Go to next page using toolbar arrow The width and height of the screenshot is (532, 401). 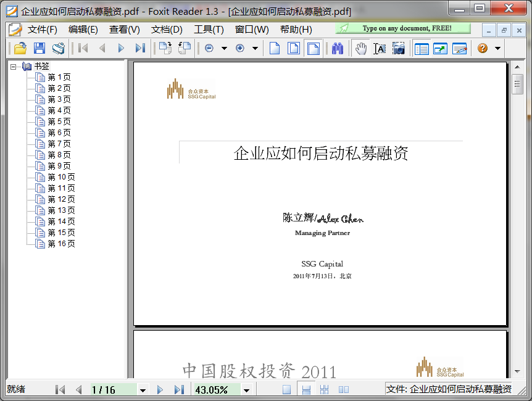click(121, 49)
